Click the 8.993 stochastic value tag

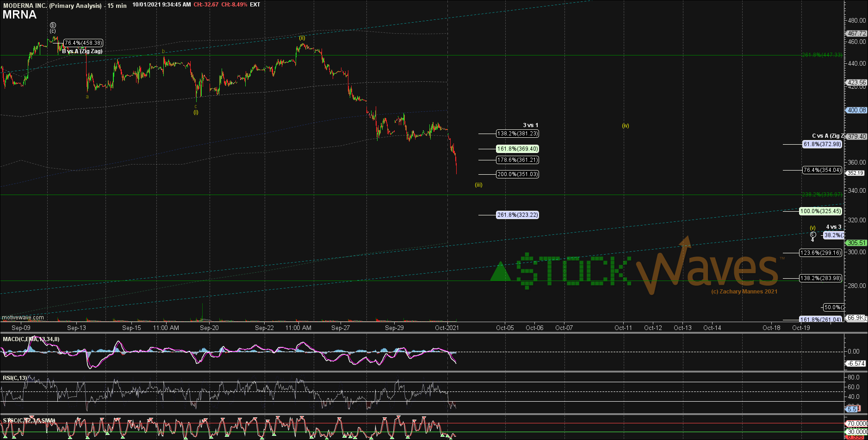[856, 436]
